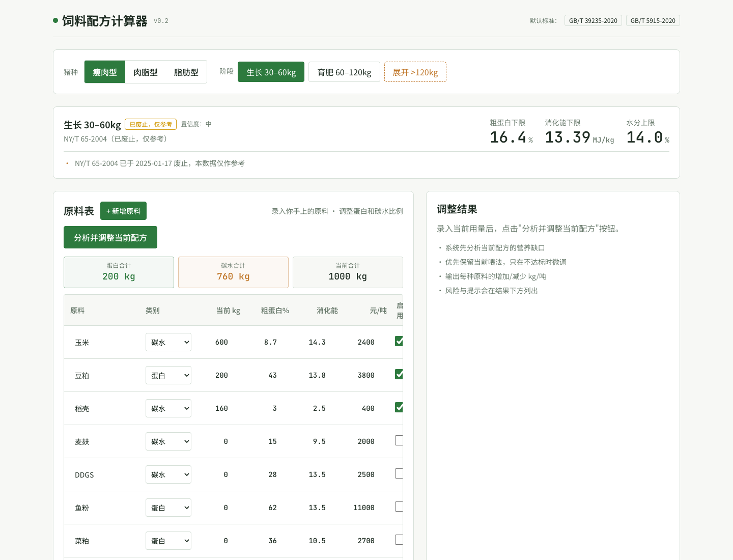The height and width of the screenshot is (560, 733).
Task: Uncheck the enable checkbox for 稻壳
Action: [x=399, y=407]
